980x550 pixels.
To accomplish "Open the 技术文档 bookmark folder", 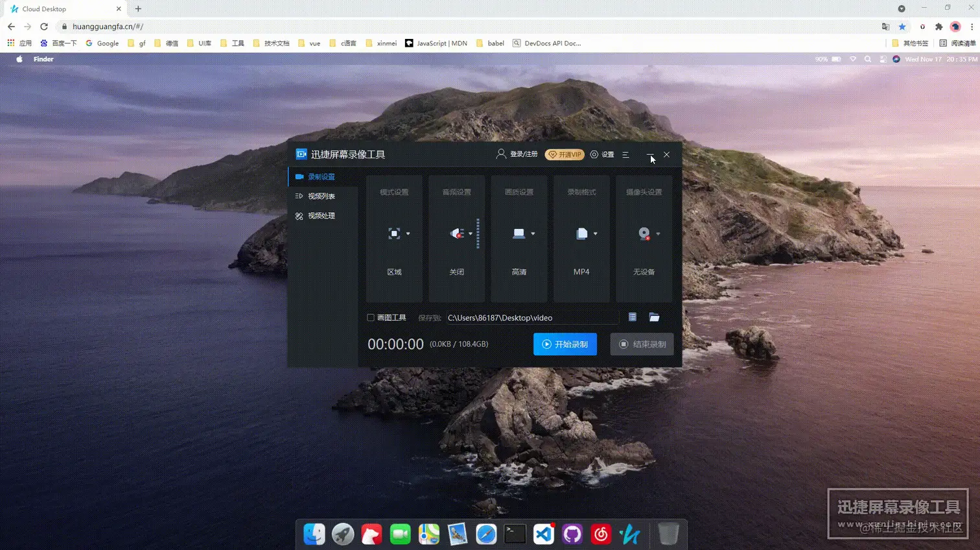I will point(271,43).
